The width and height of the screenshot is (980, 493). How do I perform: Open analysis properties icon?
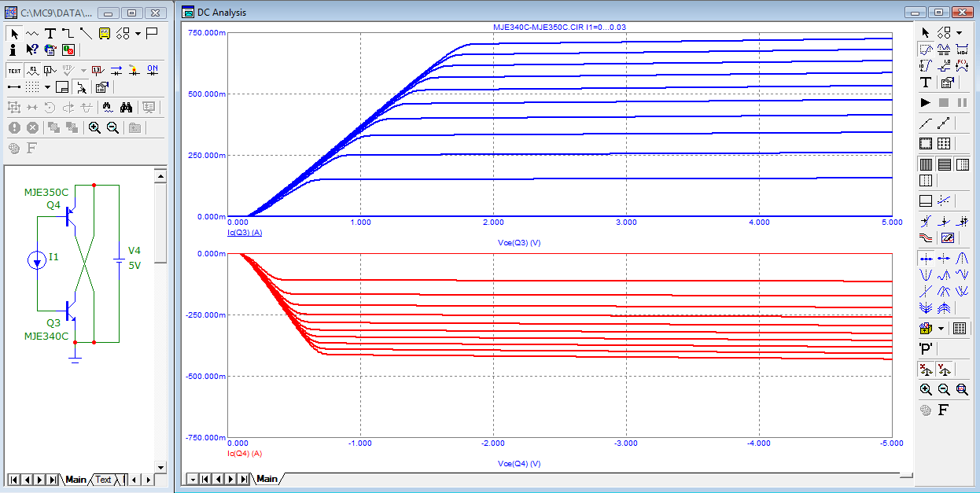coord(946,83)
